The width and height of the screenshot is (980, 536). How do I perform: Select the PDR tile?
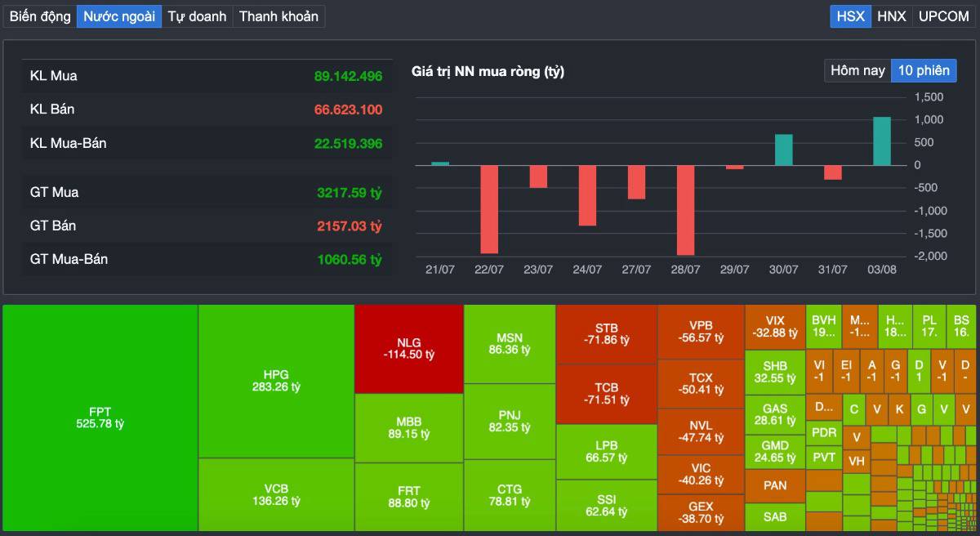tap(824, 432)
